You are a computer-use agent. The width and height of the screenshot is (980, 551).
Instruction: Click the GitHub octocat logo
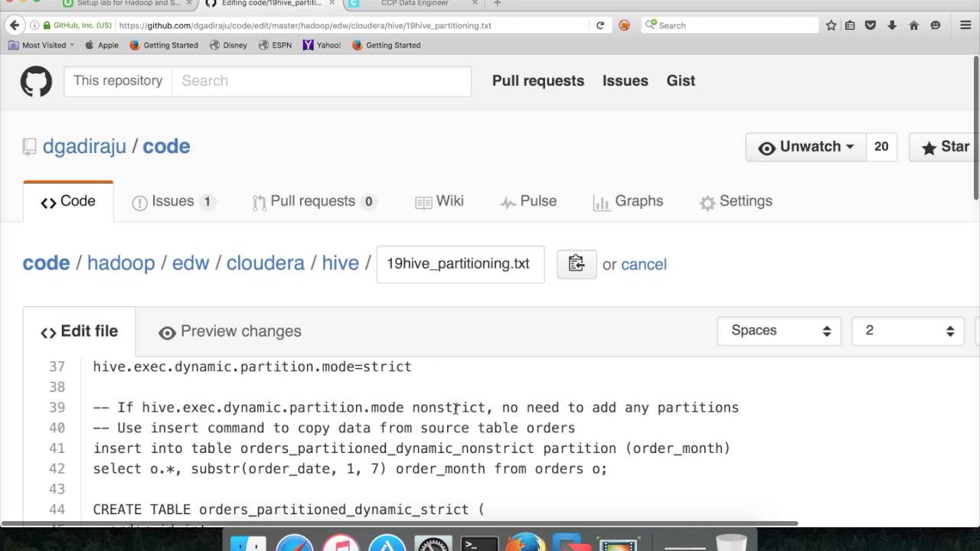click(36, 81)
